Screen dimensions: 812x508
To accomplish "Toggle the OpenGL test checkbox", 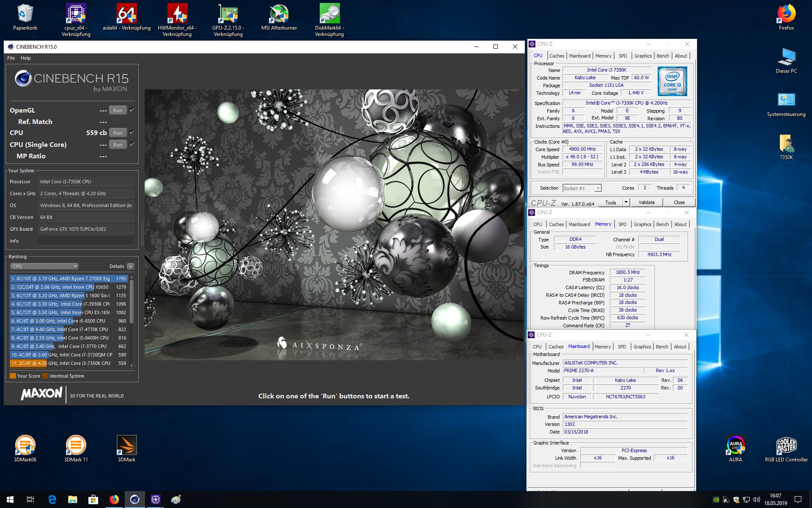I will point(132,110).
